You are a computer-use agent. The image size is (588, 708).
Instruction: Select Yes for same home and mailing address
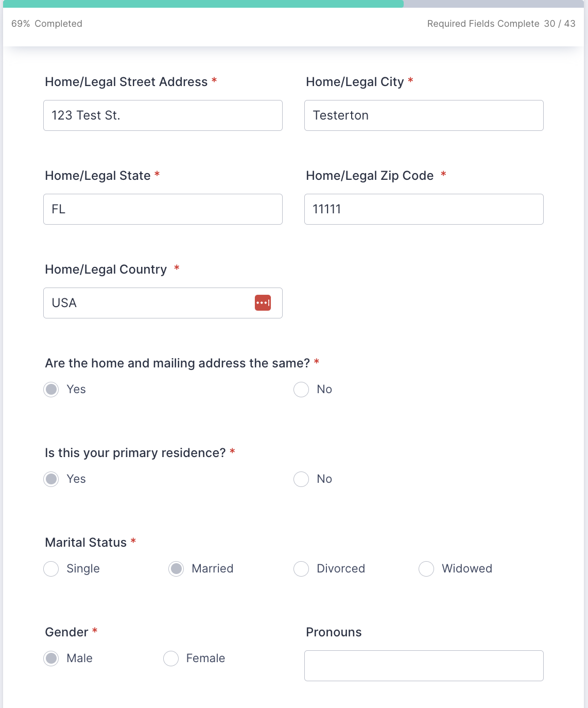point(51,390)
